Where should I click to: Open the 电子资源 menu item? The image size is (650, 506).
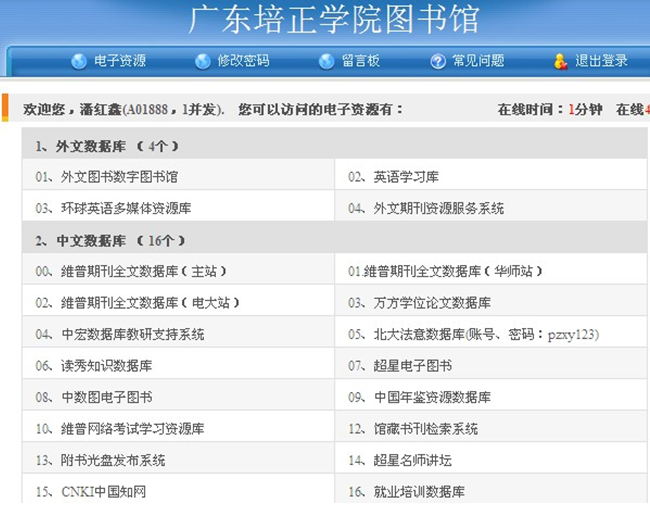[120, 61]
